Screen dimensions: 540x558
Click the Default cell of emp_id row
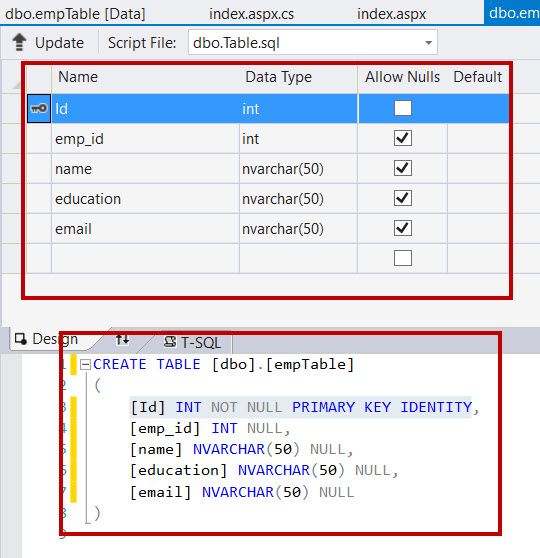coord(478,139)
